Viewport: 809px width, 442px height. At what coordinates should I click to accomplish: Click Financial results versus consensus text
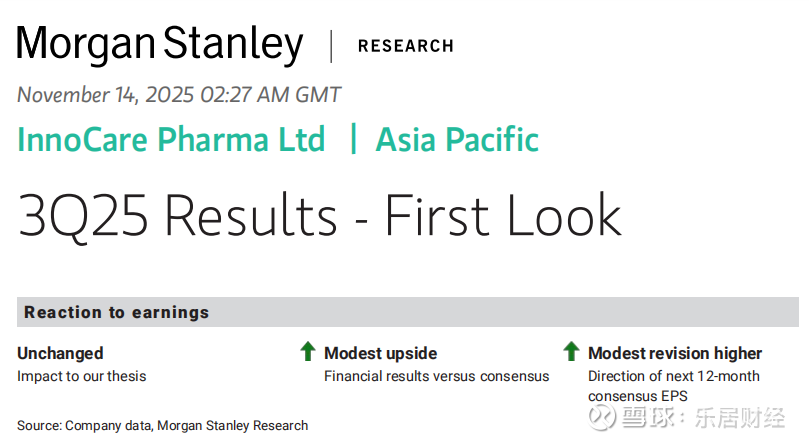click(436, 376)
